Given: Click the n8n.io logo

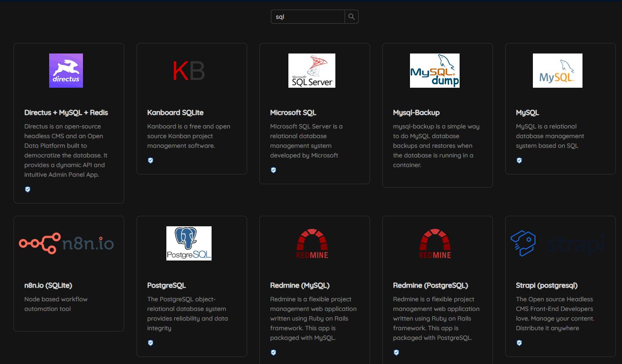Looking at the screenshot, I should pos(66,243).
